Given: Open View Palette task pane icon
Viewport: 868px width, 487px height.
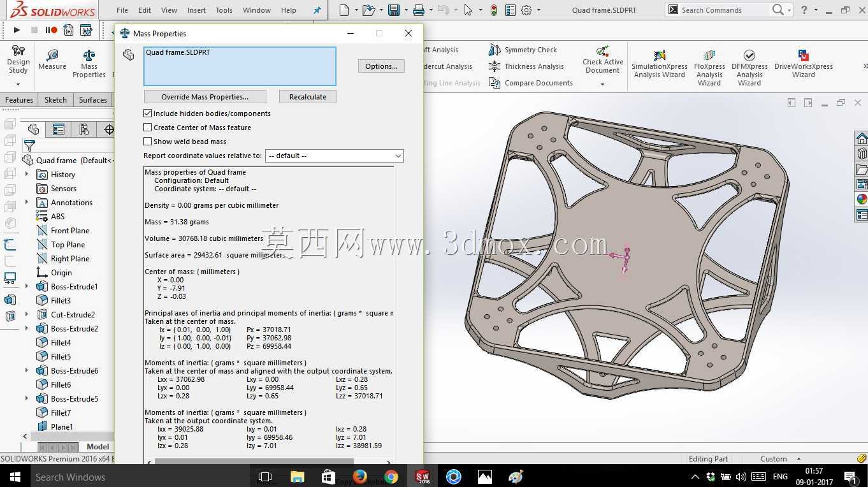Looking at the screenshot, I should coord(862,184).
